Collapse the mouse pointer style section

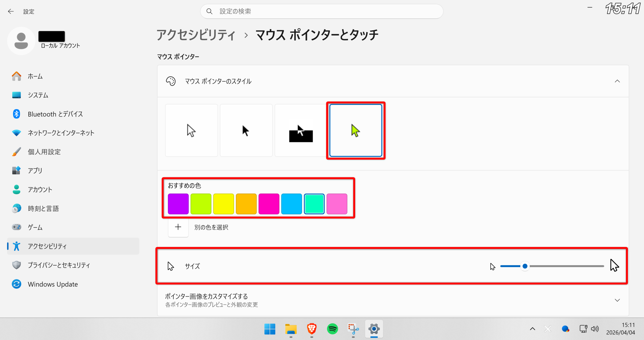click(617, 81)
